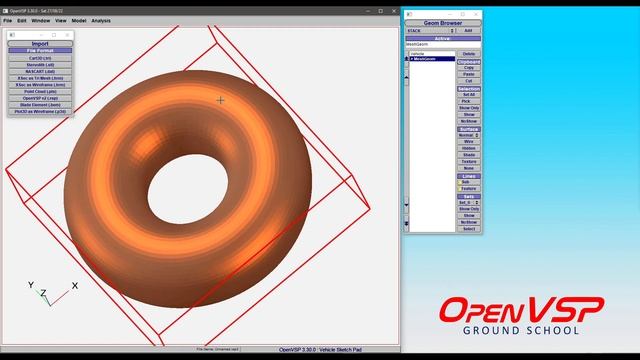Set surface display to Hidden

[469, 148]
